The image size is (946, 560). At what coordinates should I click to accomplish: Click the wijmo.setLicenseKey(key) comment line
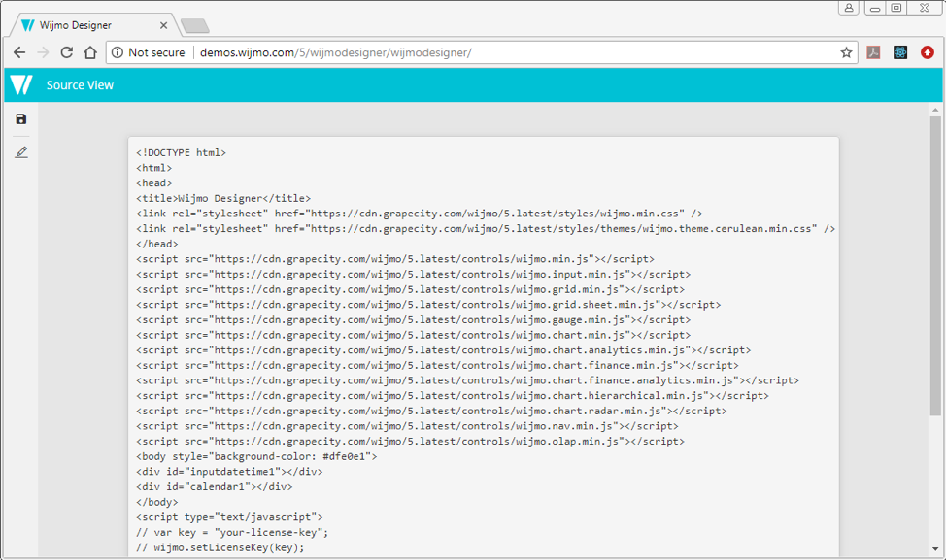(220, 547)
